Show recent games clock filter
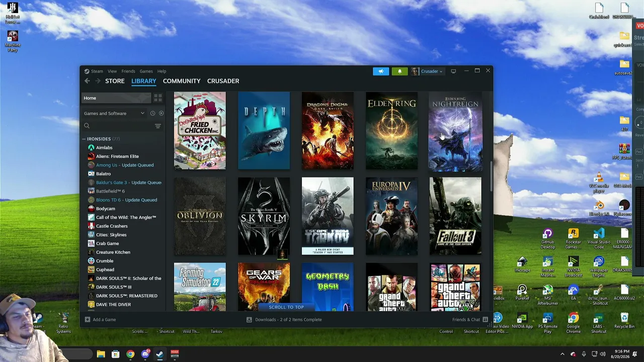Image resolution: width=644 pixels, height=362 pixels. point(153,113)
